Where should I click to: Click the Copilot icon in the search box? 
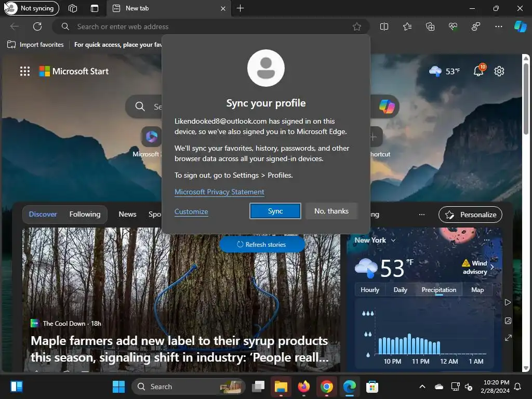click(x=387, y=107)
